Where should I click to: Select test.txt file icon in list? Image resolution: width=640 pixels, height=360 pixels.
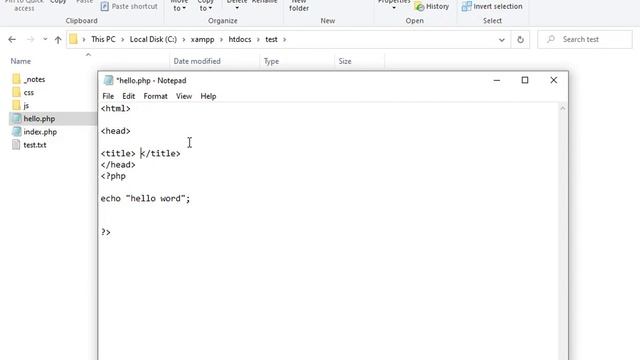pyautogui.click(x=16, y=144)
